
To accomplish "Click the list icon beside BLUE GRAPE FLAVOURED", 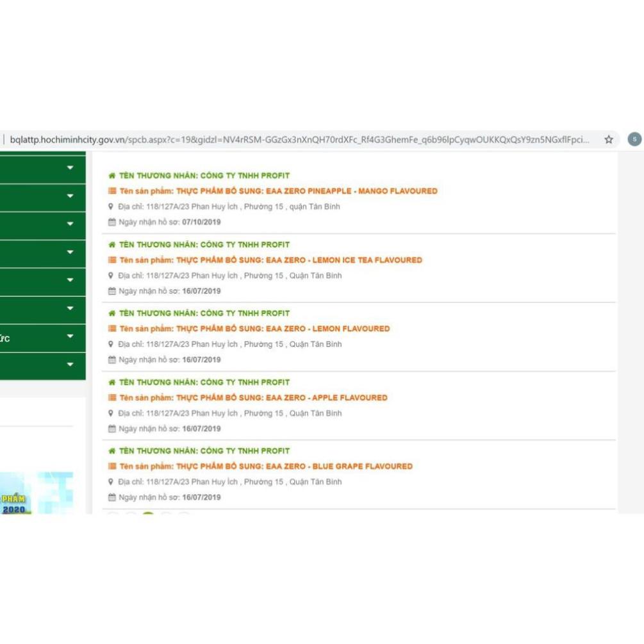I will [x=112, y=466].
